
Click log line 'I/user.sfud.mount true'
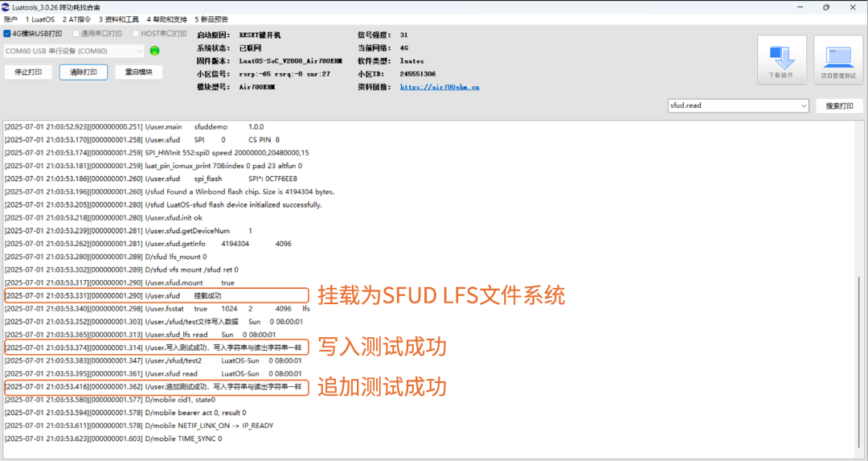pyautogui.click(x=120, y=282)
